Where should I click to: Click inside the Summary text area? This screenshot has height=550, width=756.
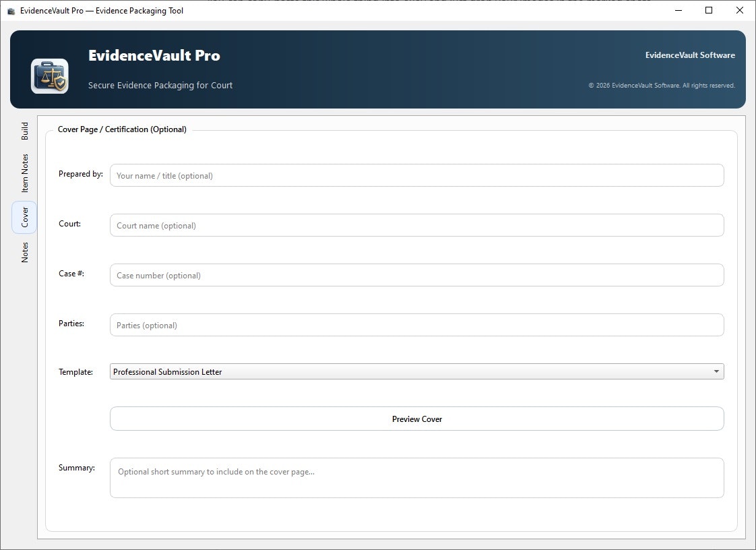[416, 477]
